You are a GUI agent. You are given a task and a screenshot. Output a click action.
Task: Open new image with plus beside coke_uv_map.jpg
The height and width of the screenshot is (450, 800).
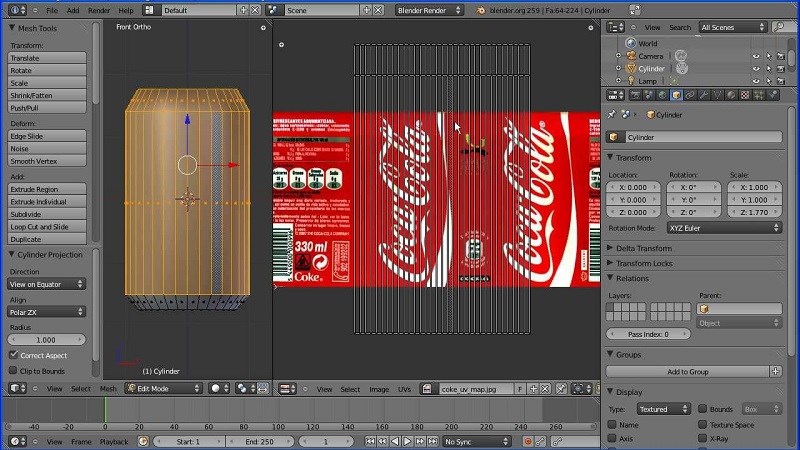click(533, 389)
